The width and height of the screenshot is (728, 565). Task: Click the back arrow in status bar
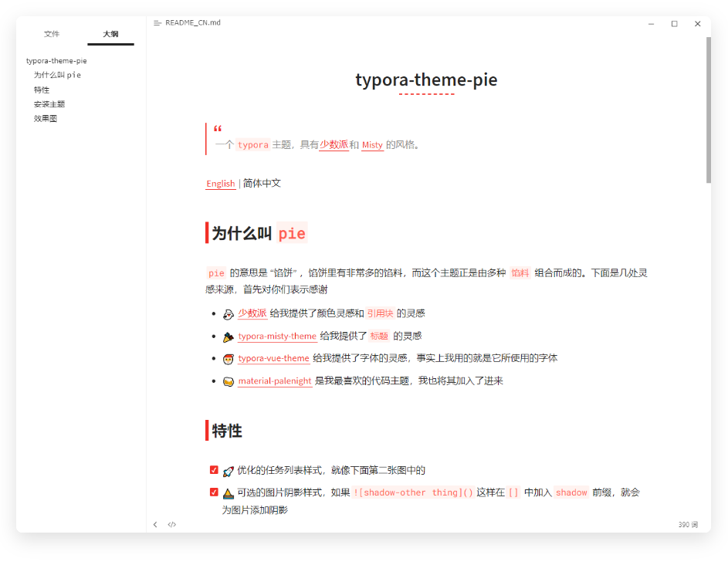[155, 525]
